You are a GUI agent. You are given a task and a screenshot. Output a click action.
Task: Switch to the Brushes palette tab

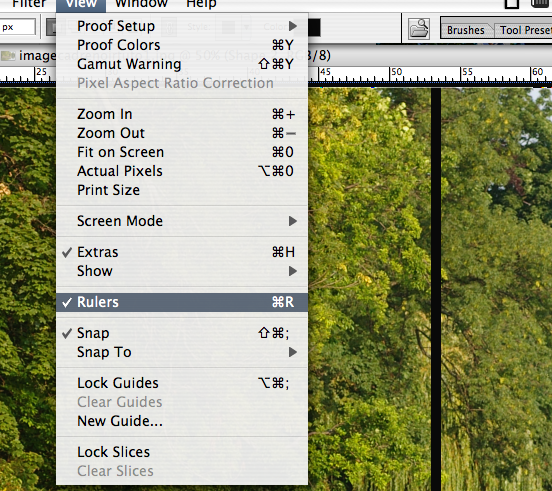[x=465, y=30]
